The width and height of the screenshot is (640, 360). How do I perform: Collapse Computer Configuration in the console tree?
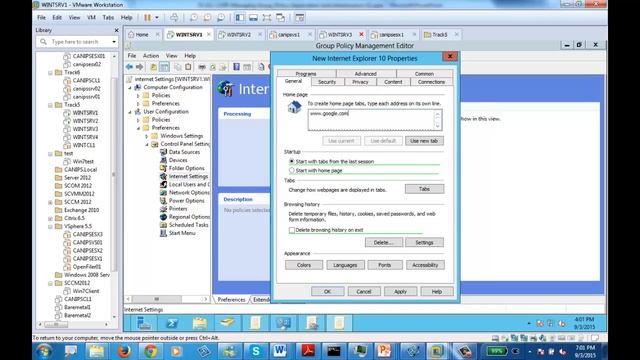(x=130, y=87)
